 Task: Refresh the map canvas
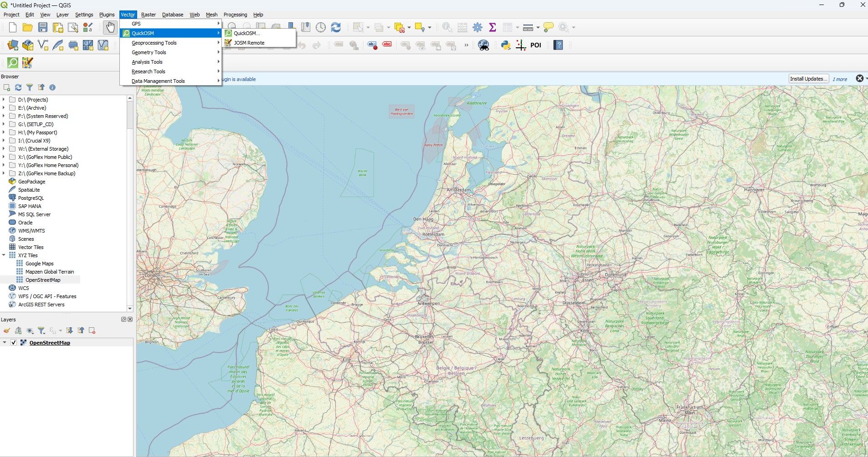click(x=336, y=27)
